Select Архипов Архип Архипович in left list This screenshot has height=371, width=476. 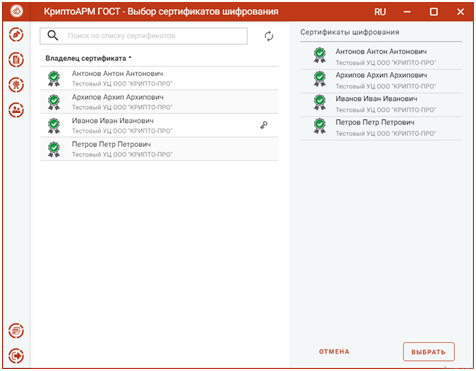click(159, 102)
